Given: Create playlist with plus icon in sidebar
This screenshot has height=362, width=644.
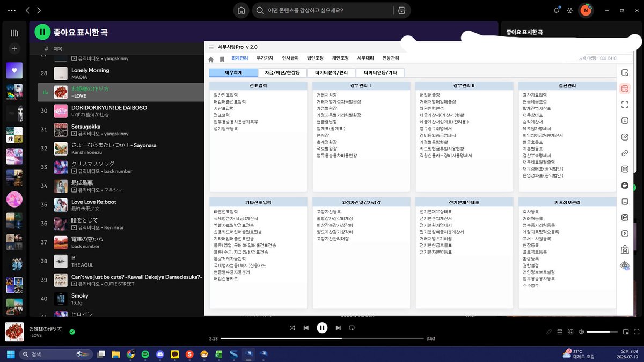Looking at the screenshot, I should 14,49.
